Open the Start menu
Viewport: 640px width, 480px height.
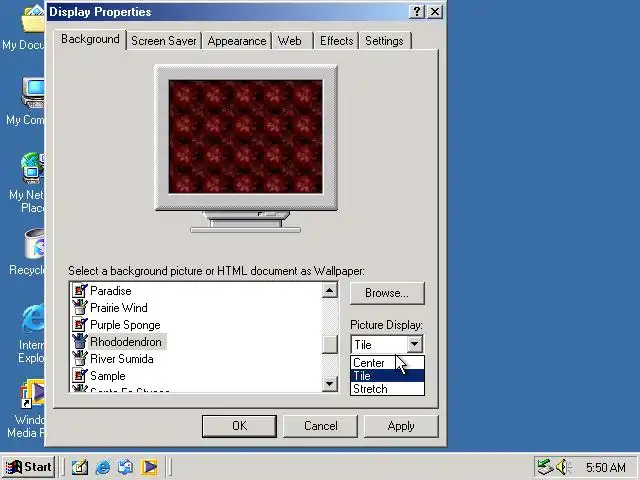click(x=28, y=467)
